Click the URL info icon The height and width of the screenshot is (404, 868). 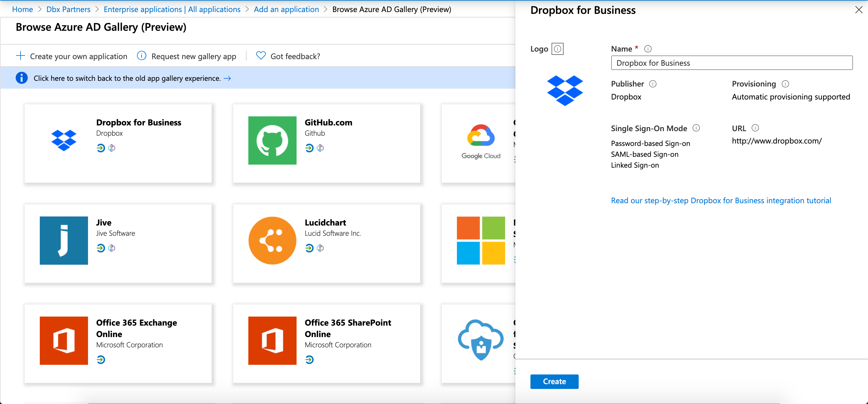[x=755, y=128]
